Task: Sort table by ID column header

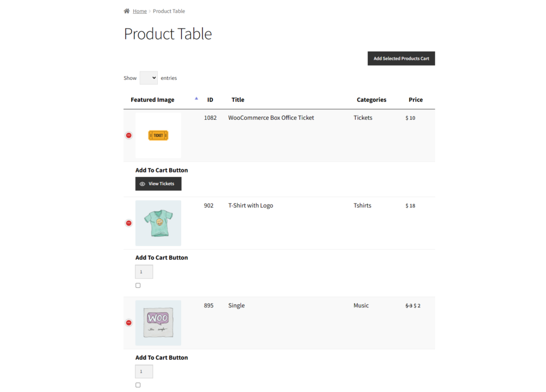Action: [210, 100]
